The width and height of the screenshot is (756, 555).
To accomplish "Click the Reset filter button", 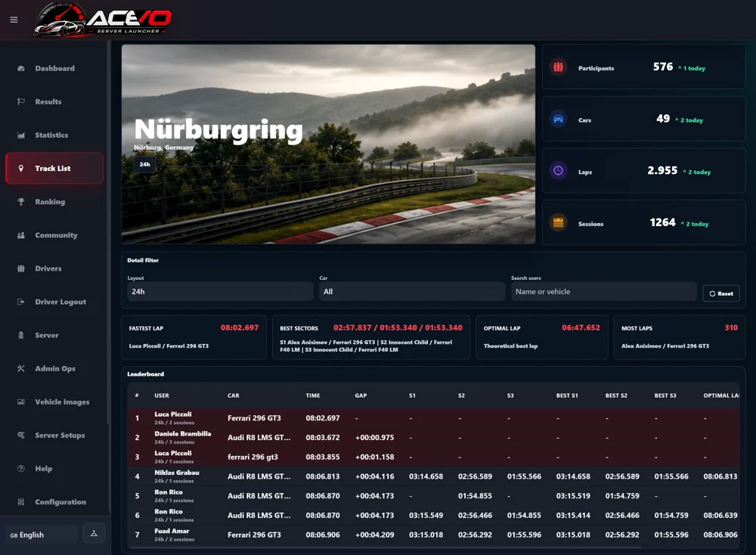I will (x=721, y=293).
